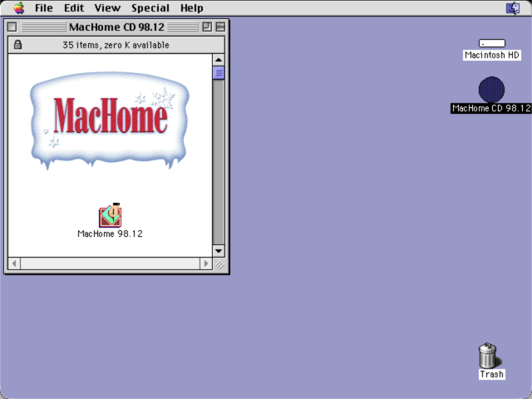
Task: Click the window close box
Action: (x=12, y=27)
